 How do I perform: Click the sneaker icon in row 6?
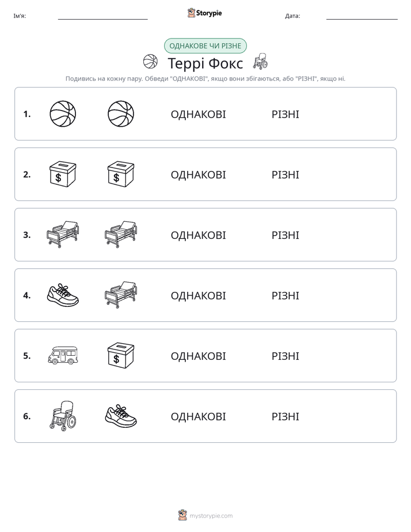(x=121, y=416)
